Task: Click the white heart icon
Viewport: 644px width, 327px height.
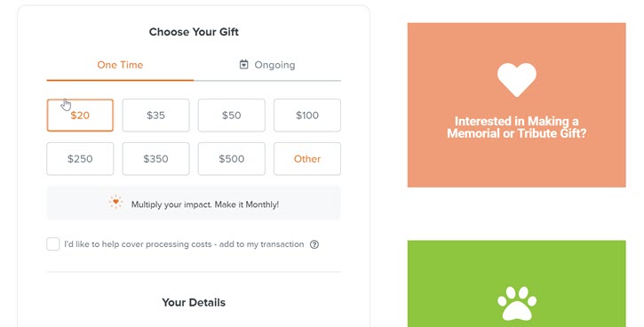Action: (517, 80)
